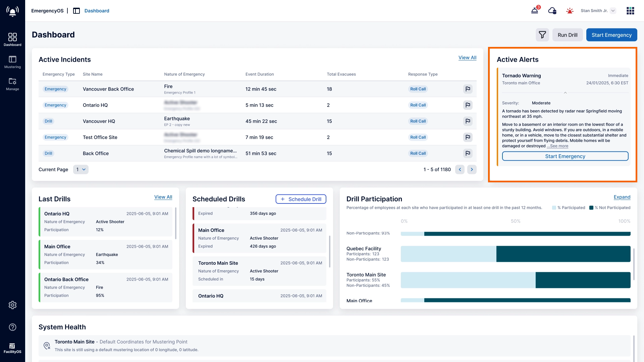Collapse the Tornado Warning alert details
Viewport: 644px width, 362px height.
[x=565, y=93]
